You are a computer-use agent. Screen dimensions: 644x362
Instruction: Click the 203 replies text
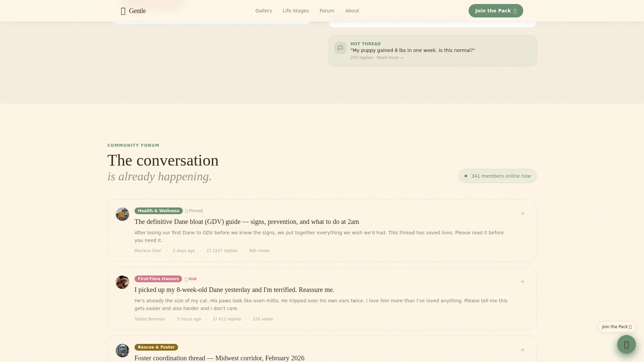(x=362, y=58)
